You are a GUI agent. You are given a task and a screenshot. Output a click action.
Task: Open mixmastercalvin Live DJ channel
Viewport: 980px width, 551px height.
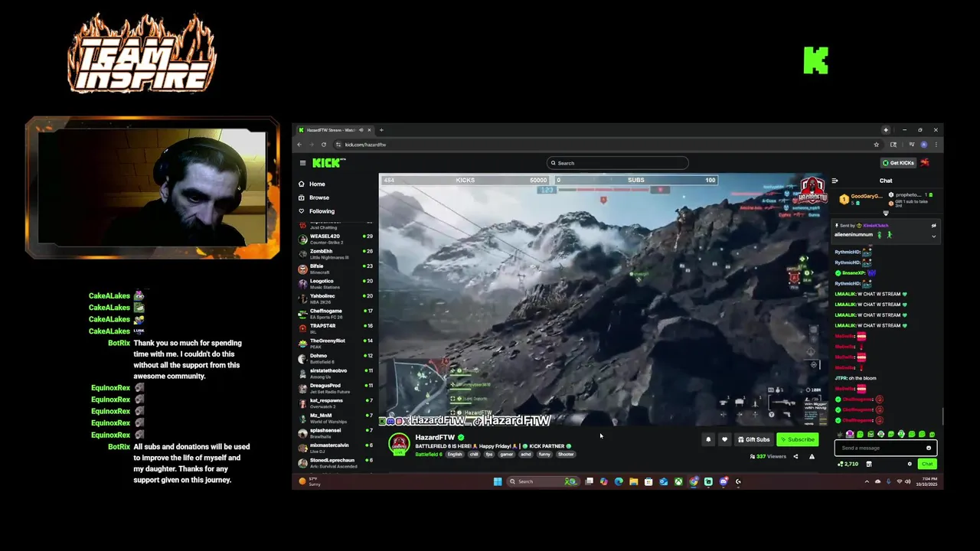(x=335, y=448)
